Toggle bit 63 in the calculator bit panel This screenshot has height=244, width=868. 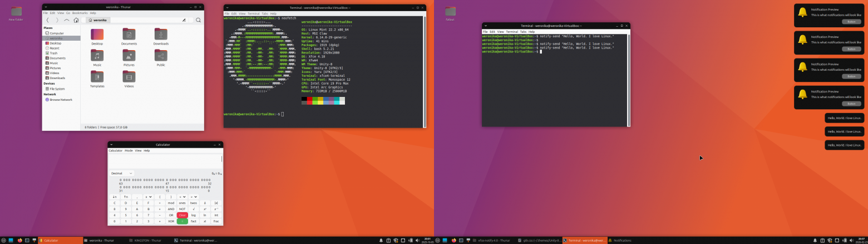(x=121, y=180)
